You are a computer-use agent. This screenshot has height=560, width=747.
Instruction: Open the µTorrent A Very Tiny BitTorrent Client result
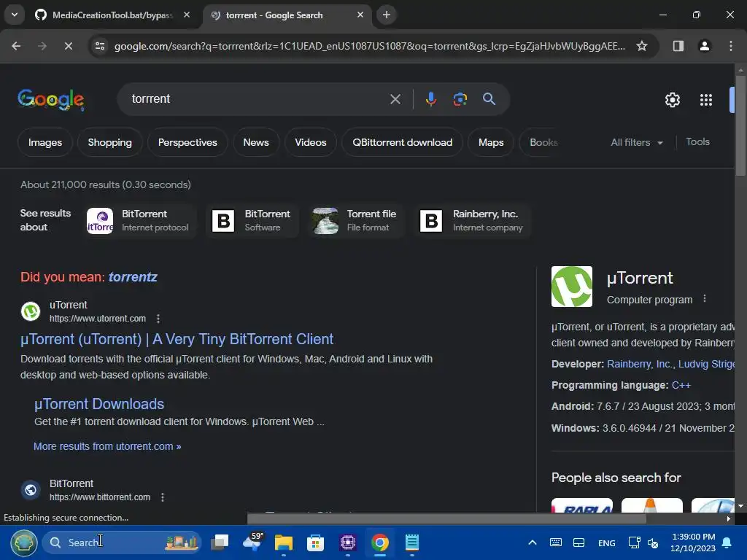pos(177,339)
